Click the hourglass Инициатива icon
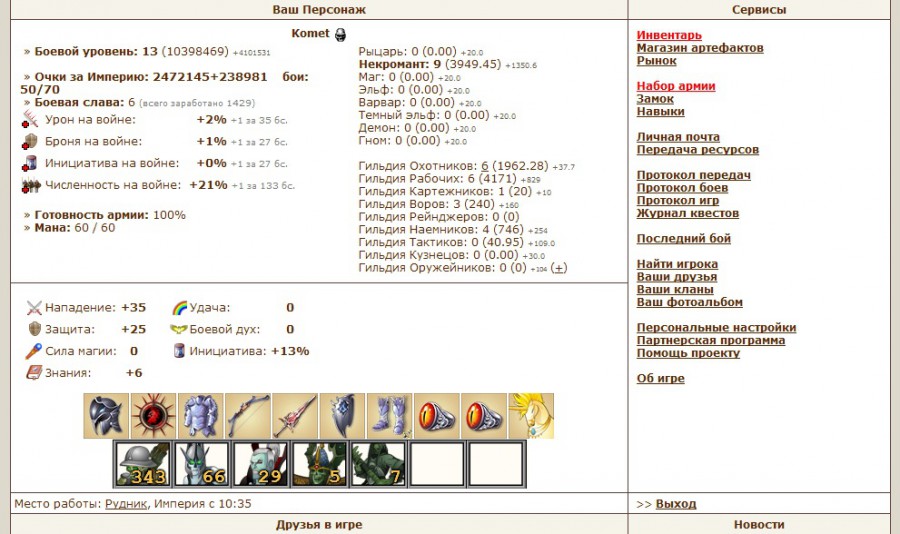This screenshot has width=900, height=534. click(179, 351)
